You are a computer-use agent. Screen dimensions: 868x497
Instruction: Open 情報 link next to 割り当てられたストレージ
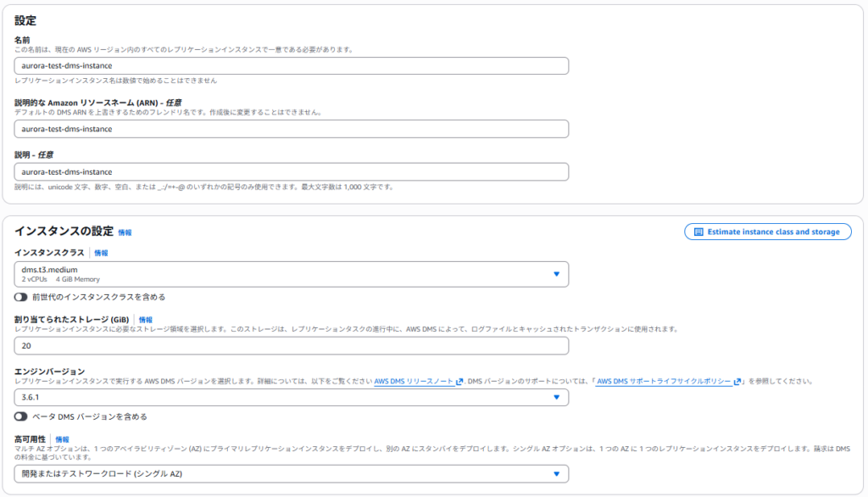tap(146, 320)
